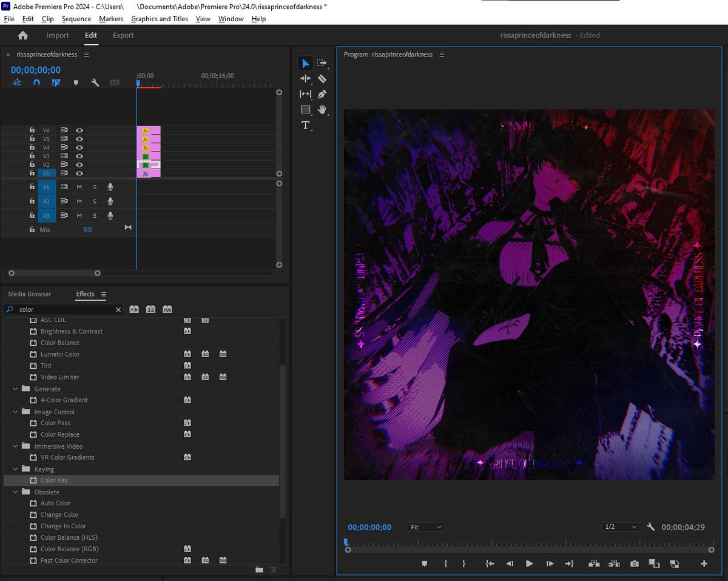Play the sequence
The width and height of the screenshot is (728, 581).
(529, 563)
